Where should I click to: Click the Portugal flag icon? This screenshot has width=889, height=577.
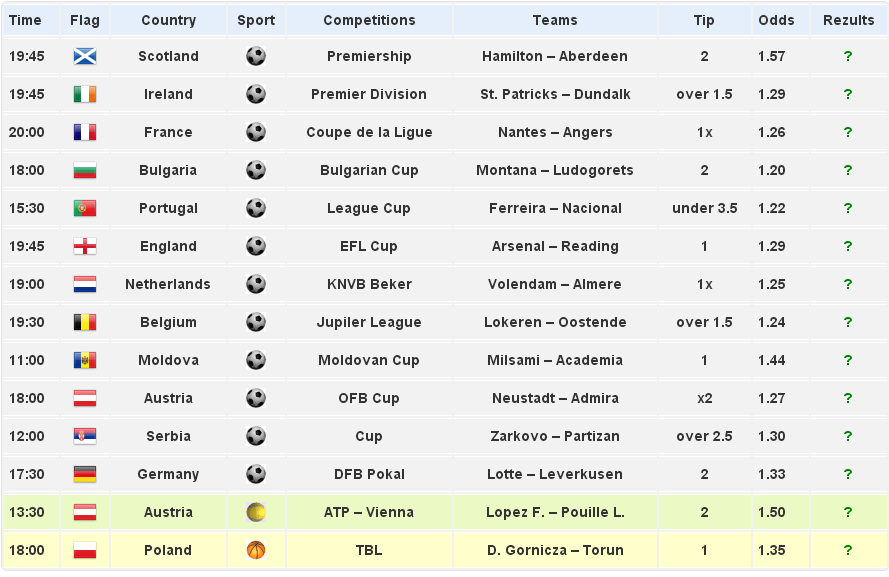[85, 209]
